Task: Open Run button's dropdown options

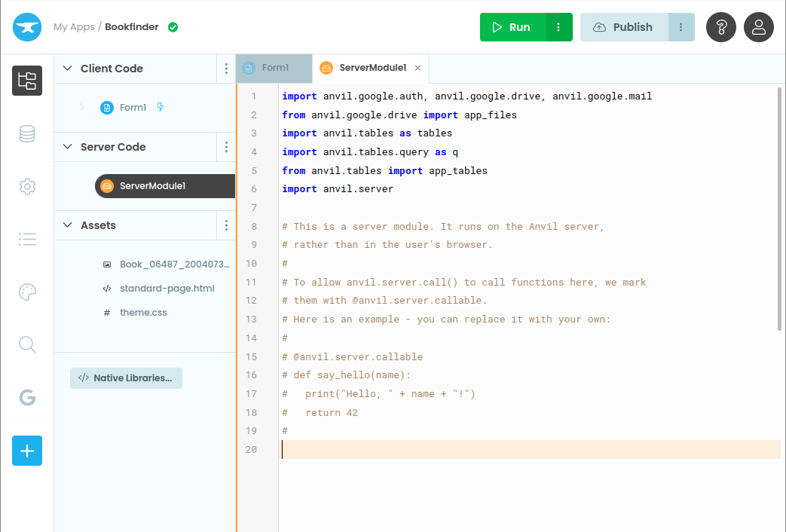Action: click(x=558, y=27)
